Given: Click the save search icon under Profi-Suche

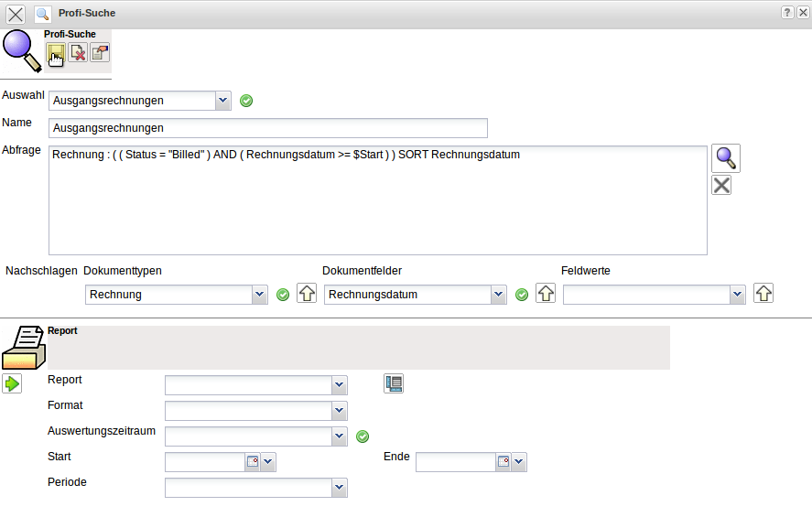Looking at the screenshot, I should 56,53.
